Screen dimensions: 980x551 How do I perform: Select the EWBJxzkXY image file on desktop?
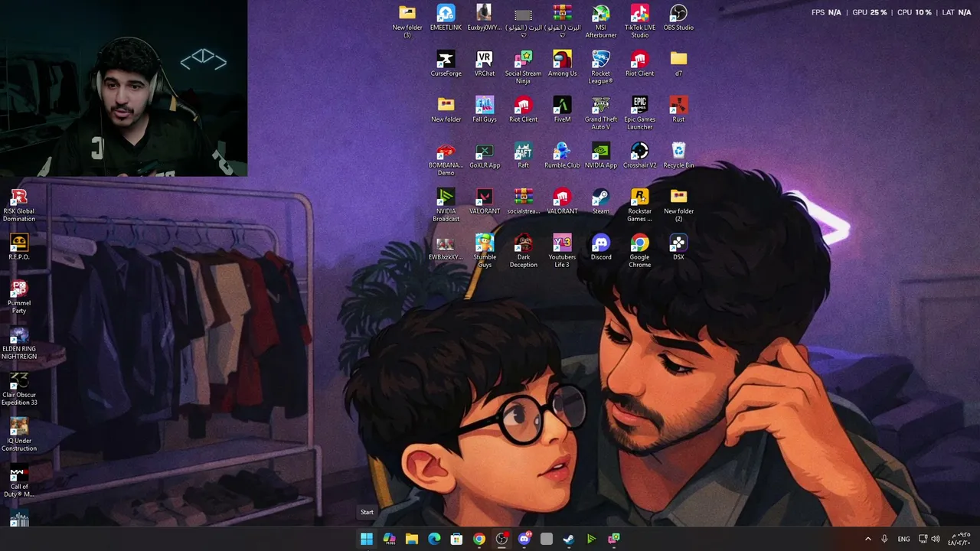[446, 248]
